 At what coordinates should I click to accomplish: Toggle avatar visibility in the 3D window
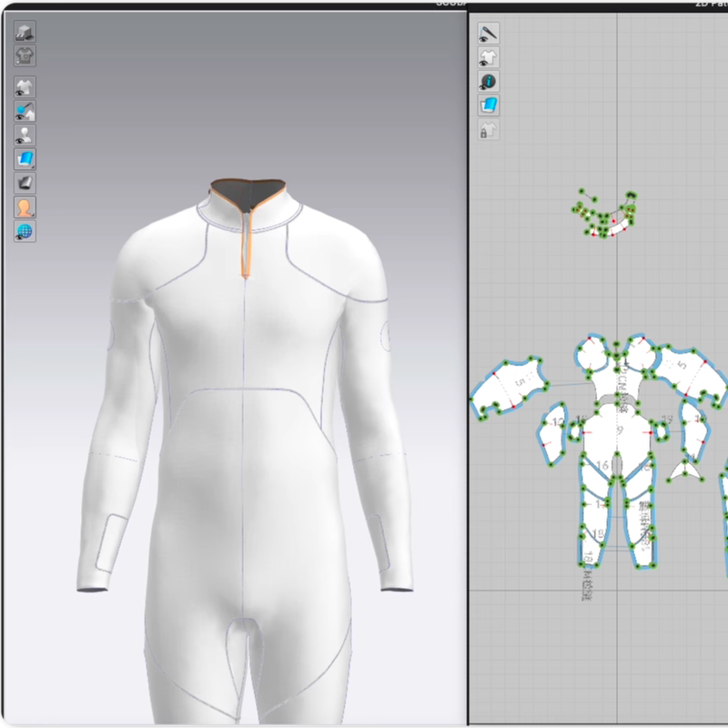[x=25, y=135]
